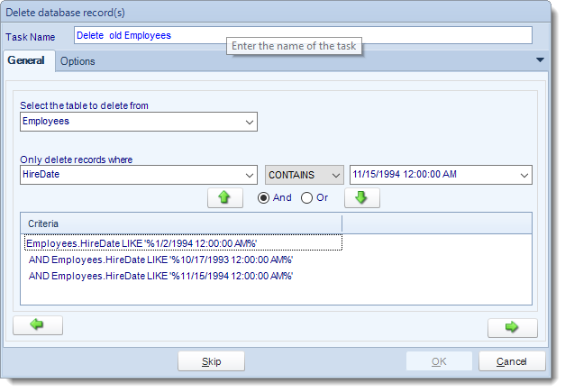
Task: Click the Task Name input field
Action: click(303, 35)
